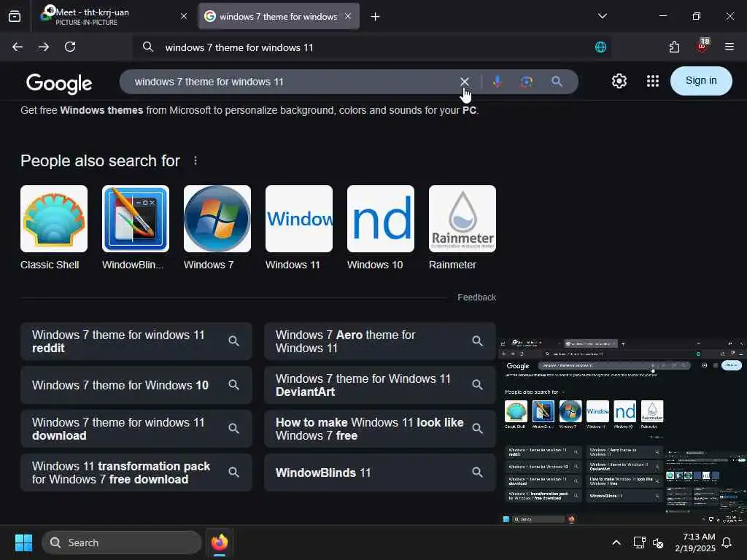The width and height of the screenshot is (747, 560).
Task: Open the Rainmeter thumbnail
Action: coord(462,219)
